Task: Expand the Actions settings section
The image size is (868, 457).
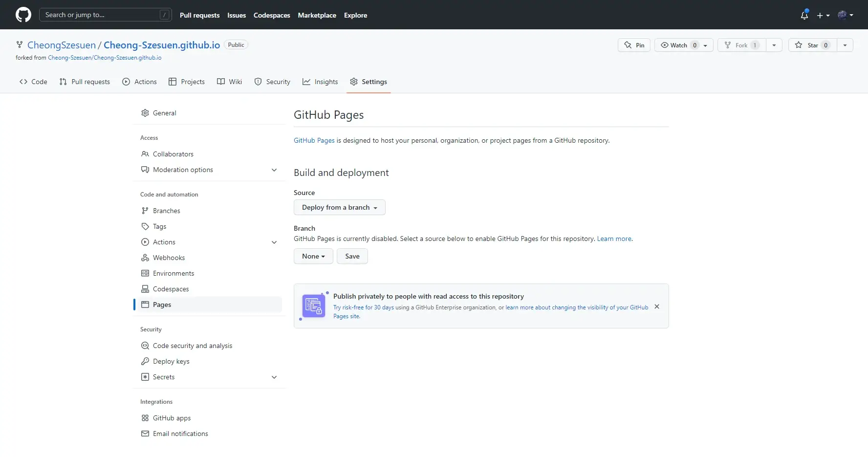Action: [274, 242]
